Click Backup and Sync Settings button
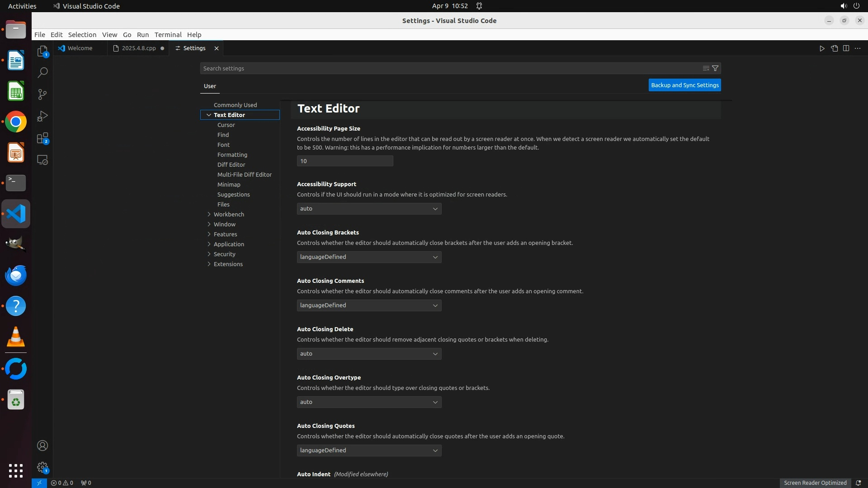 point(684,85)
